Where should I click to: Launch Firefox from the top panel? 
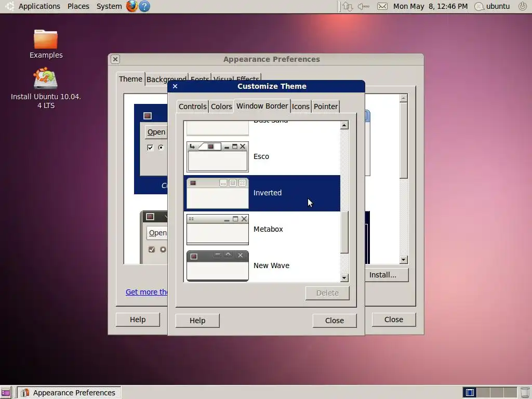point(131,6)
